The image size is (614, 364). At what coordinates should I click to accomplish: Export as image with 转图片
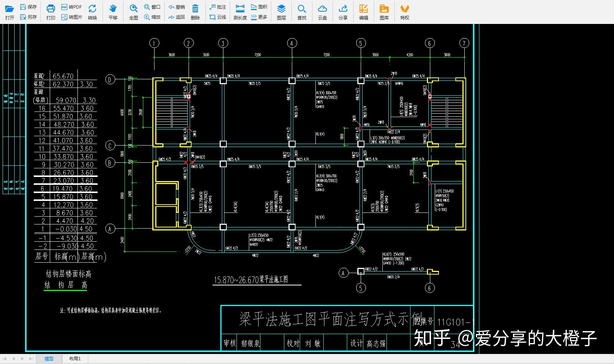tap(71, 17)
